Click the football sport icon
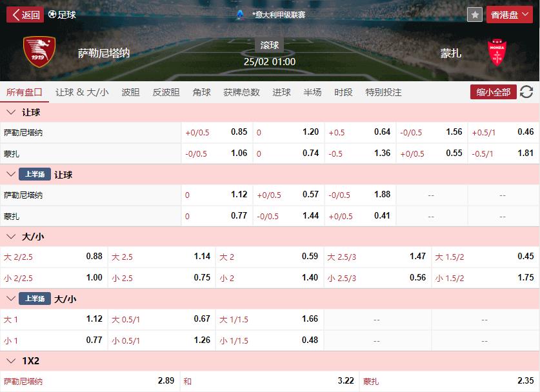The height and width of the screenshot is (392, 540). [52, 14]
